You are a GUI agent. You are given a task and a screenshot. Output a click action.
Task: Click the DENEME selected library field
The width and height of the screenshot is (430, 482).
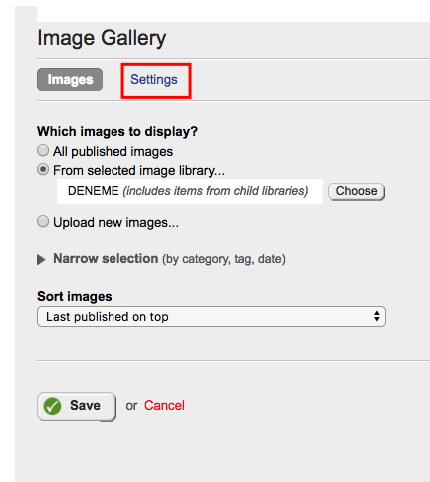click(x=190, y=191)
